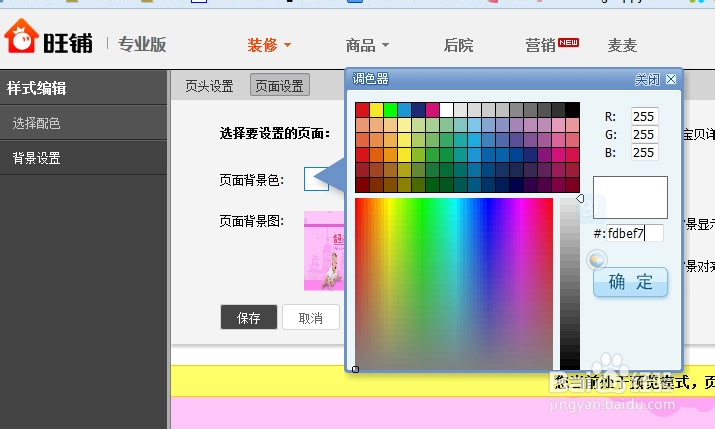Click the G value field
Viewport: 715px width, 429px height.
pyautogui.click(x=644, y=134)
